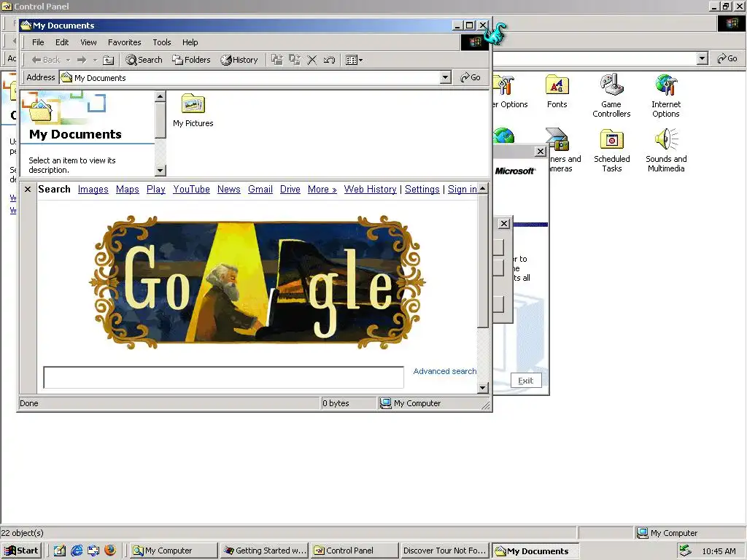Open Scanners and Cameras in Control Panel
This screenshot has height=560, width=747.
click(x=565, y=150)
